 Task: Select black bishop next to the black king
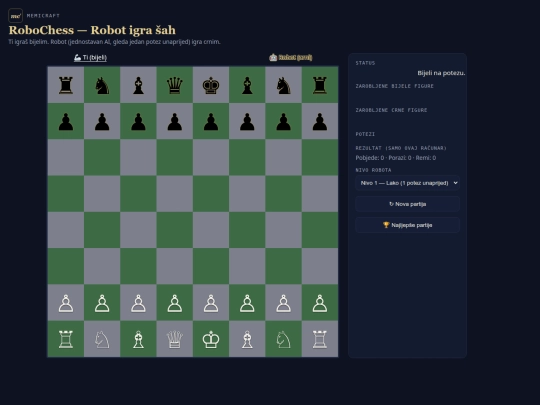247,85
